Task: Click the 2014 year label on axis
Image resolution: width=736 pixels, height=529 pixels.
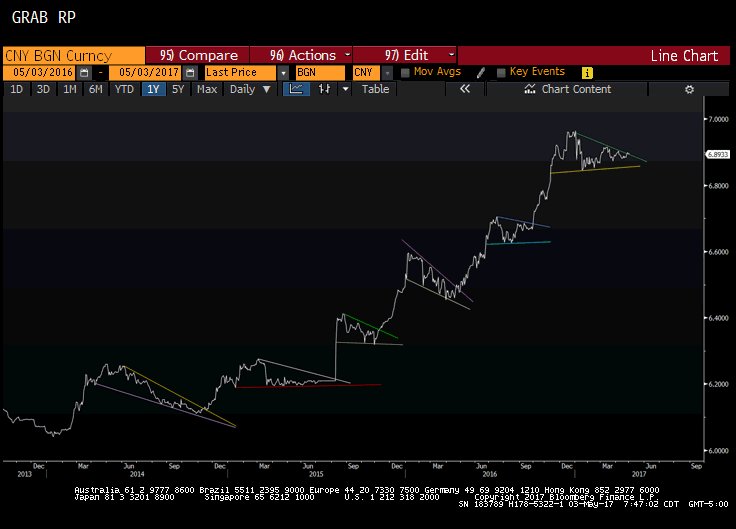Action: (137, 474)
